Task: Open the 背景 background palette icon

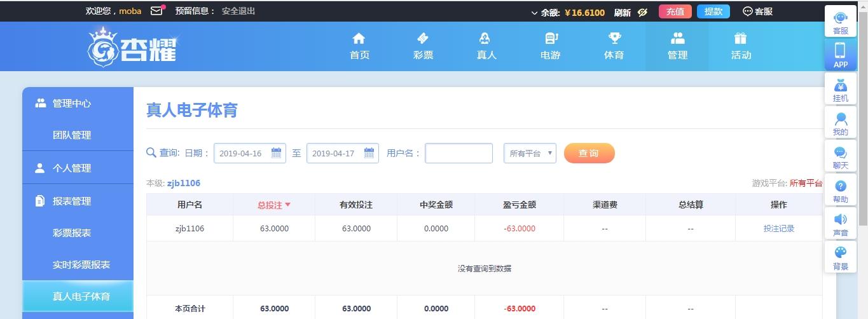Action: point(840,257)
